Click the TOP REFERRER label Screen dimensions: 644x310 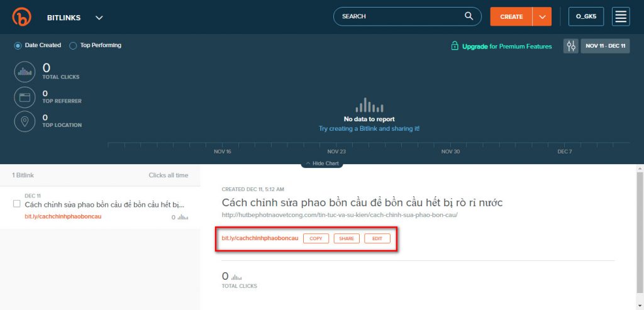(62, 101)
